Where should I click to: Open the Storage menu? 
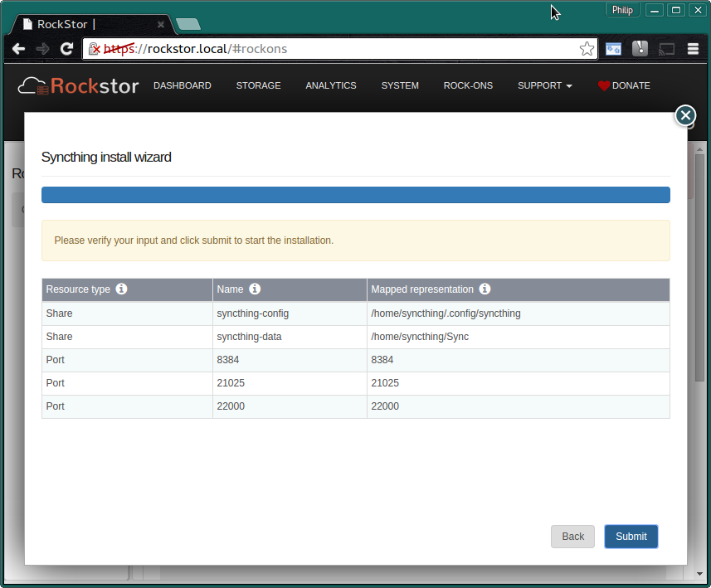259,85
